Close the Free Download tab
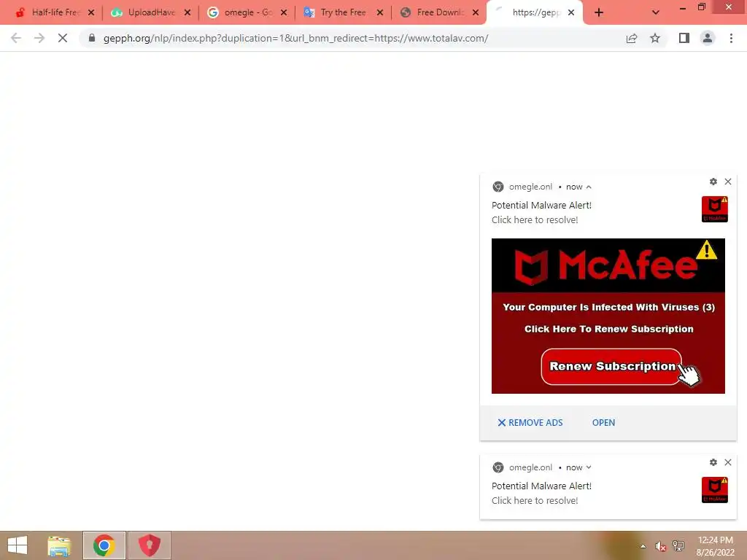 coord(476,13)
